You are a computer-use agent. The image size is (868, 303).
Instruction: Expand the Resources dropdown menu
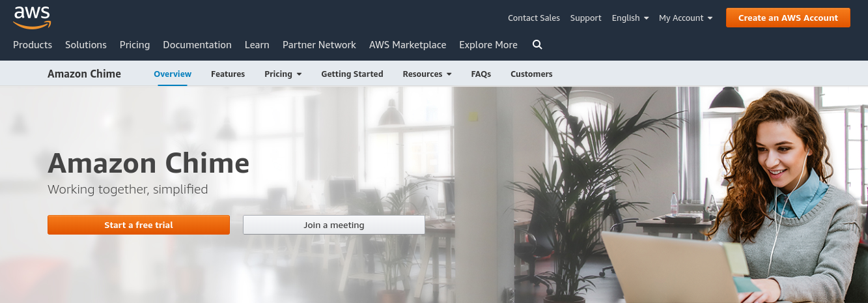tap(427, 74)
